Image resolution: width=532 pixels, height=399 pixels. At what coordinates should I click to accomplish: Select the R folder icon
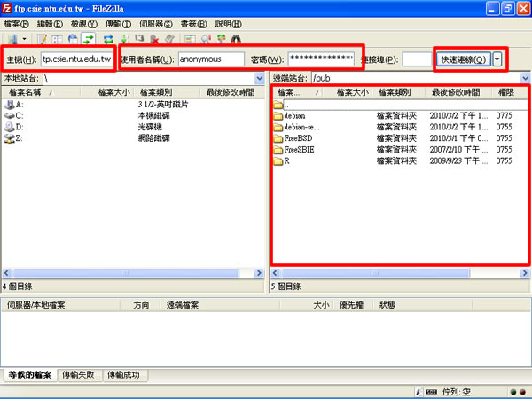click(x=278, y=160)
